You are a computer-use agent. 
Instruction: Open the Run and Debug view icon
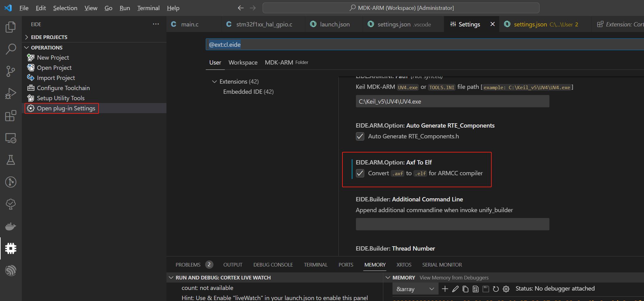pyautogui.click(x=11, y=93)
